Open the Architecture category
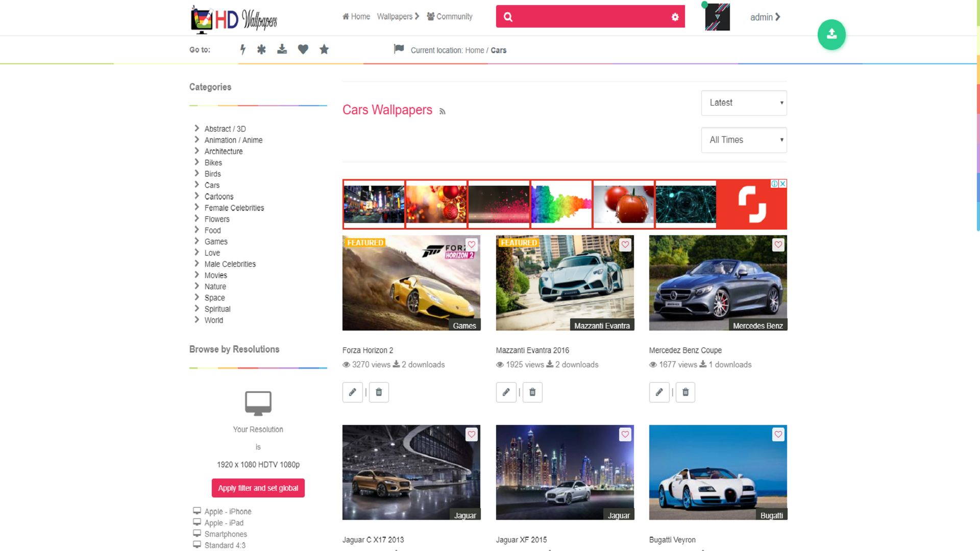 tap(224, 152)
